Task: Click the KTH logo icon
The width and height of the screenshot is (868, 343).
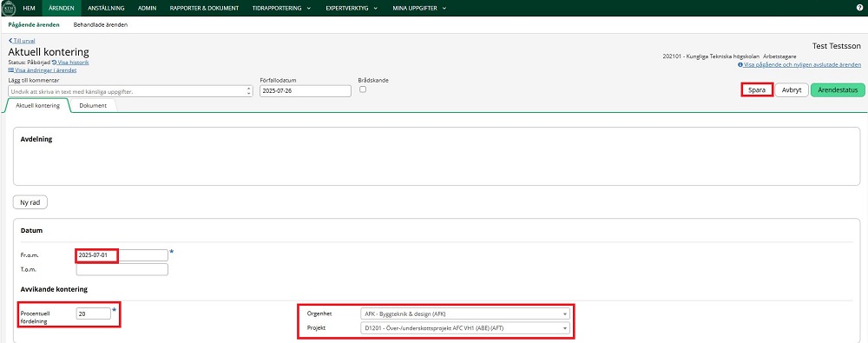Action: (9, 8)
